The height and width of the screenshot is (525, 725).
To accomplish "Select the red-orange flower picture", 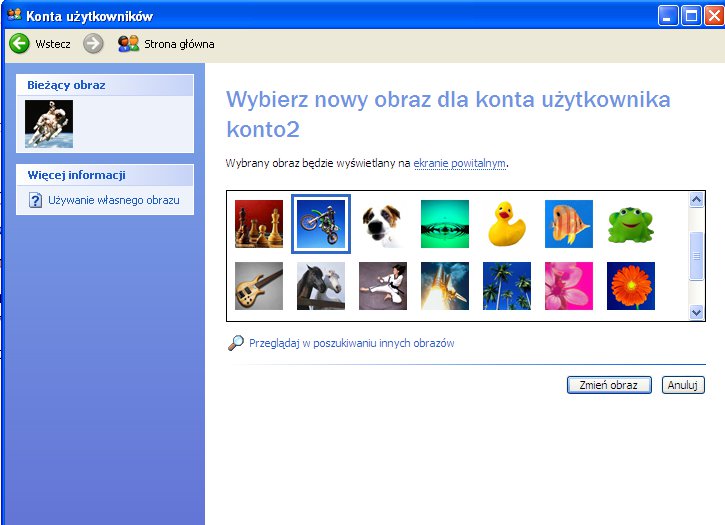I will (631, 286).
